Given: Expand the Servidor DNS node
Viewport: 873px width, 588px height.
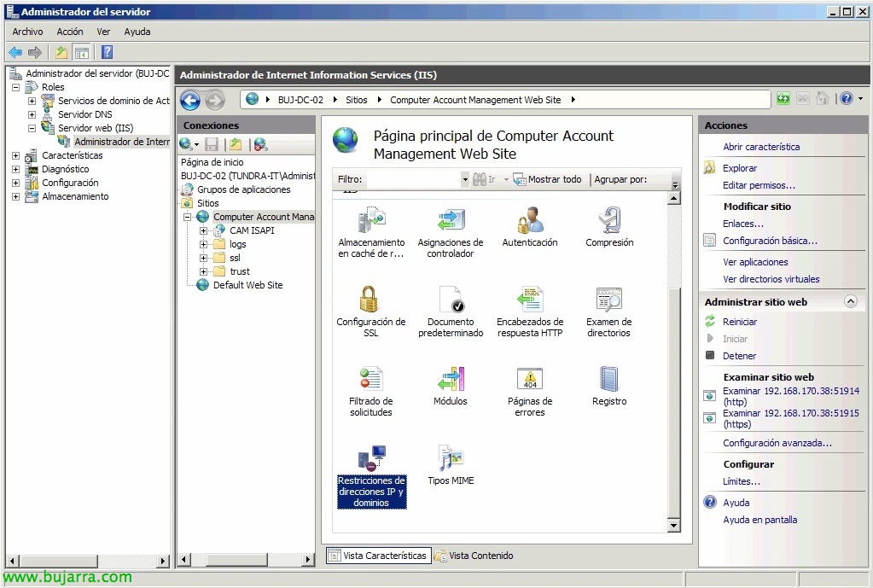Looking at the screenshot, I should point(32,114).
